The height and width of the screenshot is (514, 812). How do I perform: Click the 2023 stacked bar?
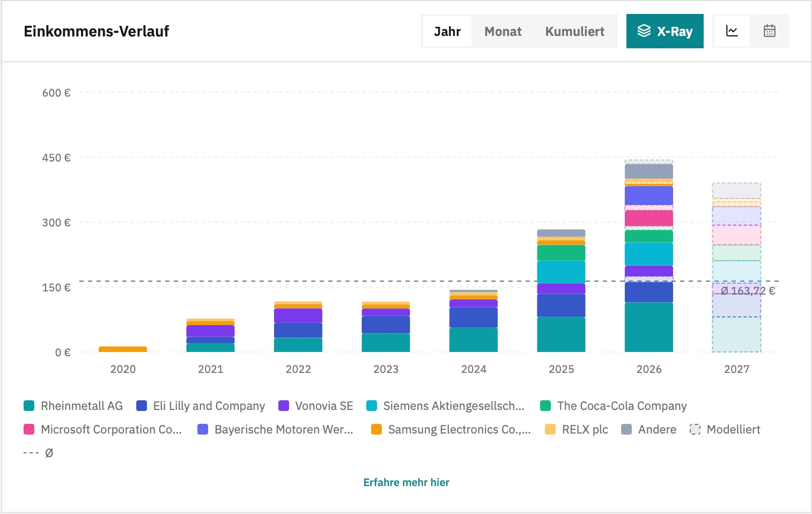pyautogui.click(x=386, y=327)
